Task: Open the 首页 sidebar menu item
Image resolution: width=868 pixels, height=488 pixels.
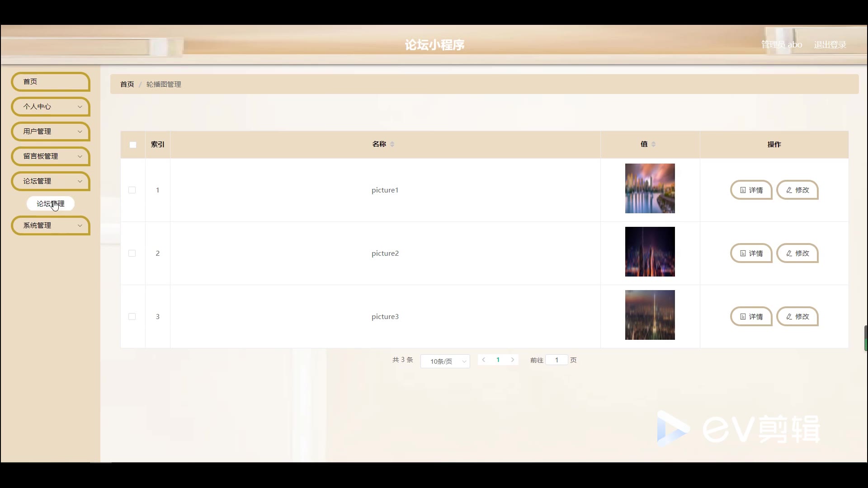Action: 51,82
